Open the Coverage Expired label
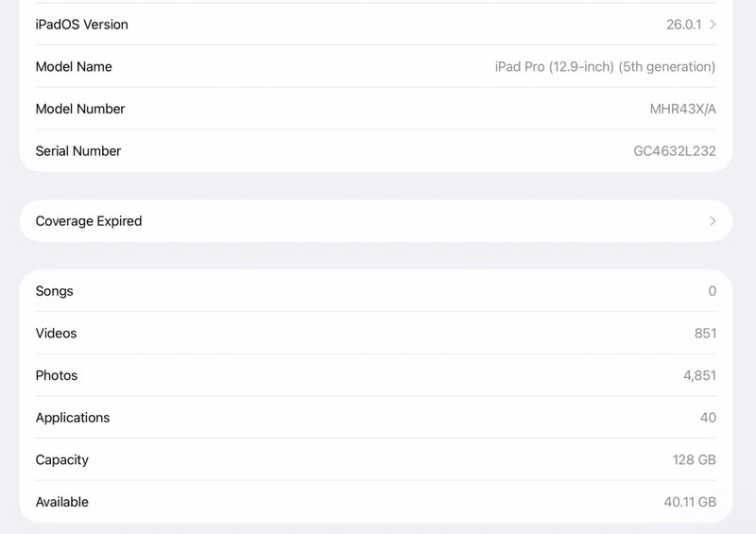The width and height of the screenshot is (756, 534). (89, 221)
